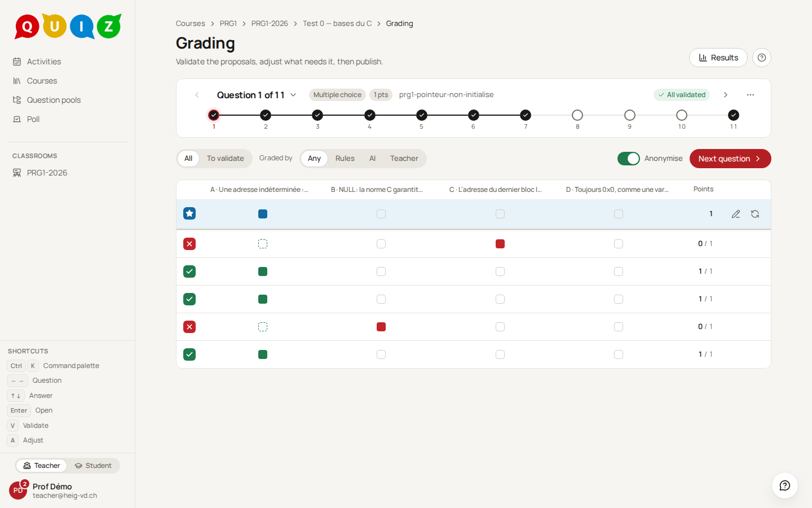Screen dimensions: 812x508
Task: Toggle the Anonymise switch
Action: [x=629, y=159]
